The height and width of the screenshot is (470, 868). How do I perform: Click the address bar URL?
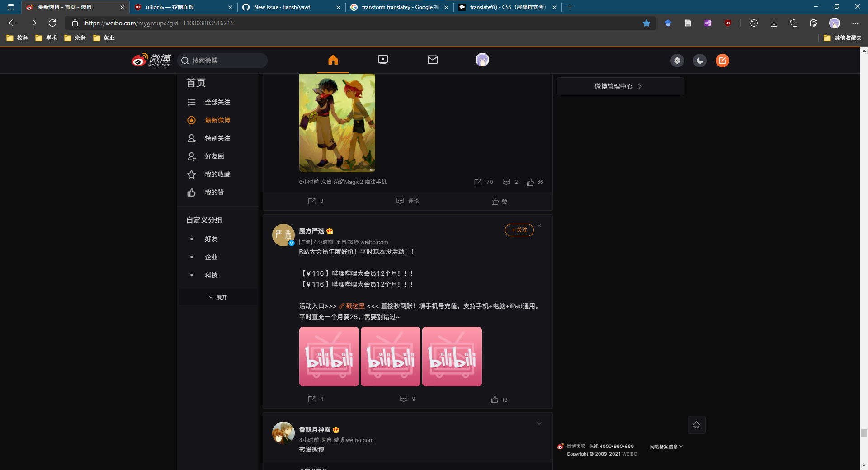(x=159, y=23)
